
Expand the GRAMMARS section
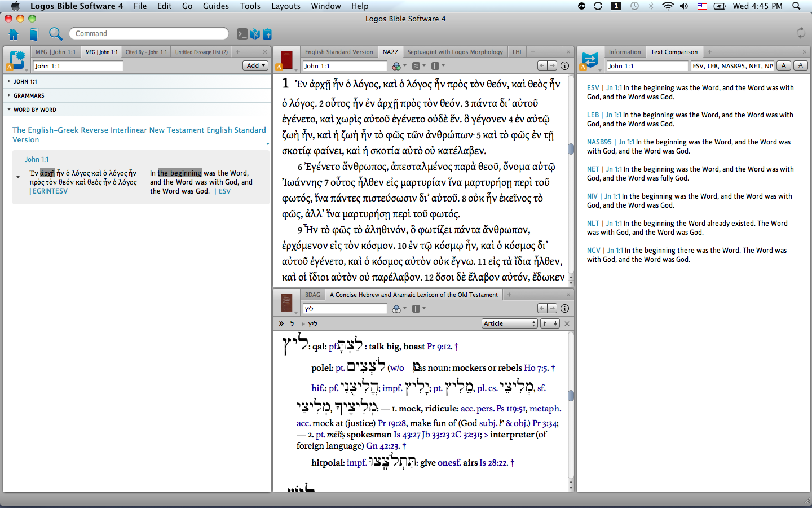(9, 95)
